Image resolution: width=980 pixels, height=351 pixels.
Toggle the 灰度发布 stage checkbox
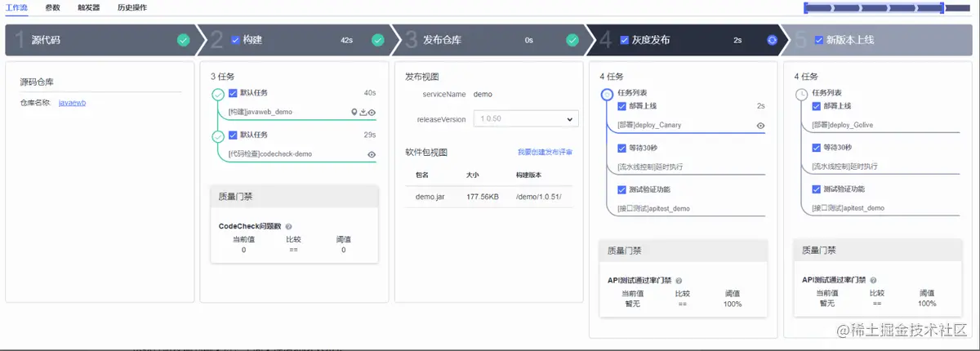[x=625, y=39]
